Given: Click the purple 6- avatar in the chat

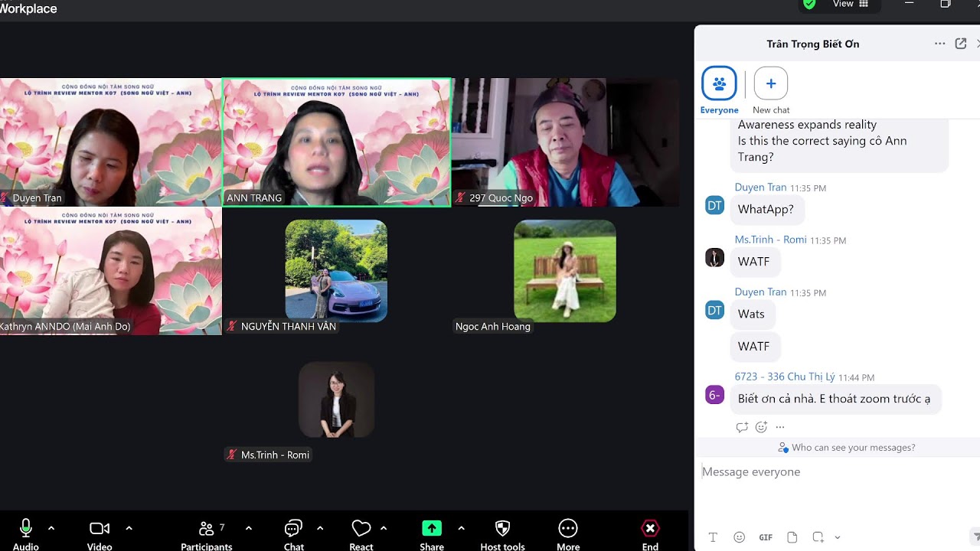Looking at the screenshot, I should (x=714, y=395).
